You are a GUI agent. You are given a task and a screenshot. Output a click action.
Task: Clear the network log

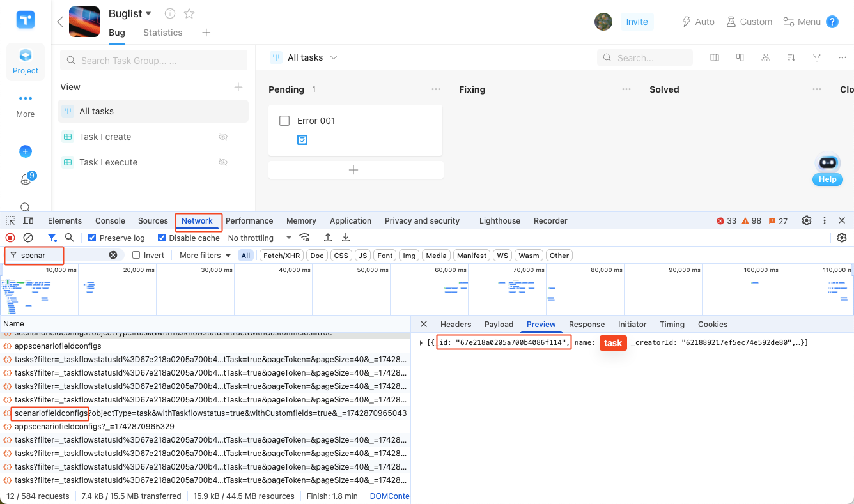pos(28,238)
